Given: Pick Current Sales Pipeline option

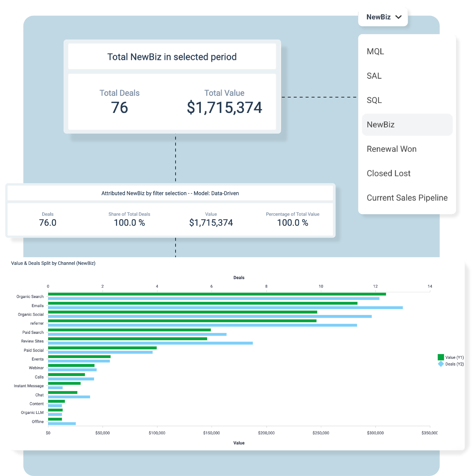Looking at the screenshot, I should (x=407, y=198).
